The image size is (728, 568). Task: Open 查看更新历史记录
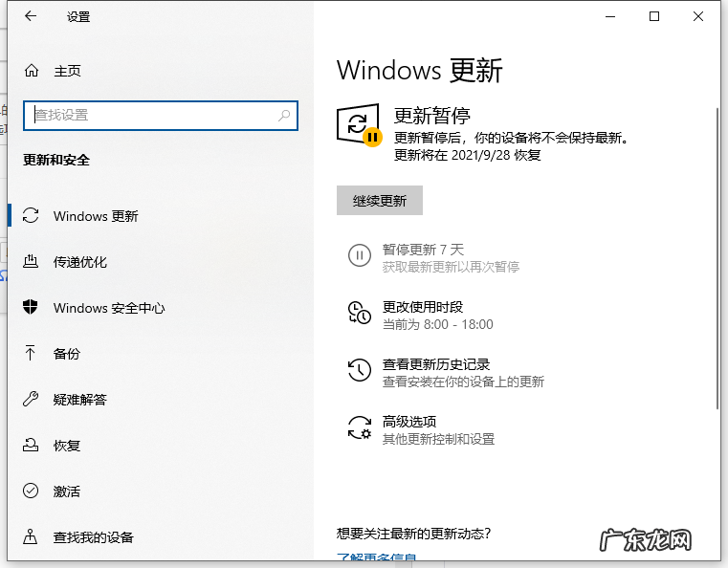[x=436, y=364]
